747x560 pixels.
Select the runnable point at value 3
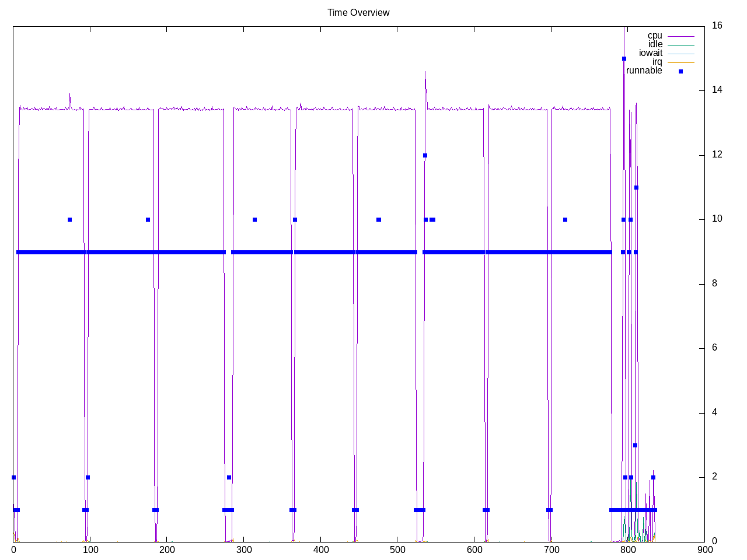tap(635, 445)
